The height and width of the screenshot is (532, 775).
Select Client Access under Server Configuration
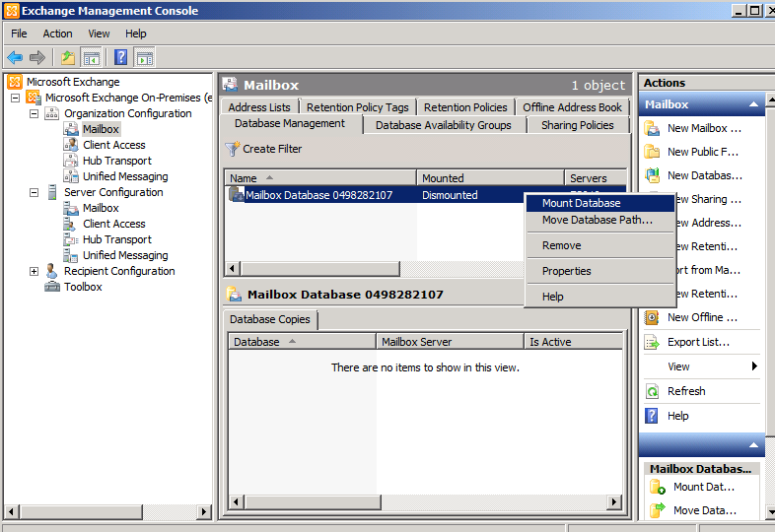click(x=113, y=224)
